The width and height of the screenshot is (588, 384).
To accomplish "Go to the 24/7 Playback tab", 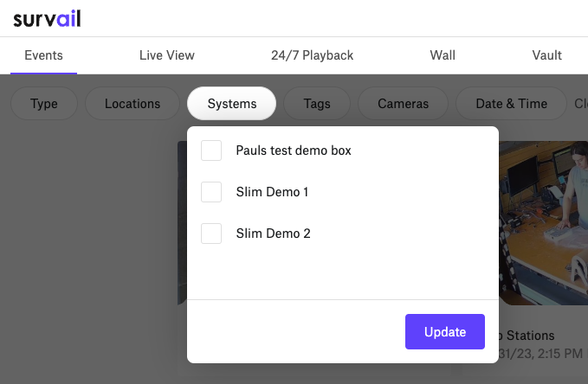I will tap(312, 55).
